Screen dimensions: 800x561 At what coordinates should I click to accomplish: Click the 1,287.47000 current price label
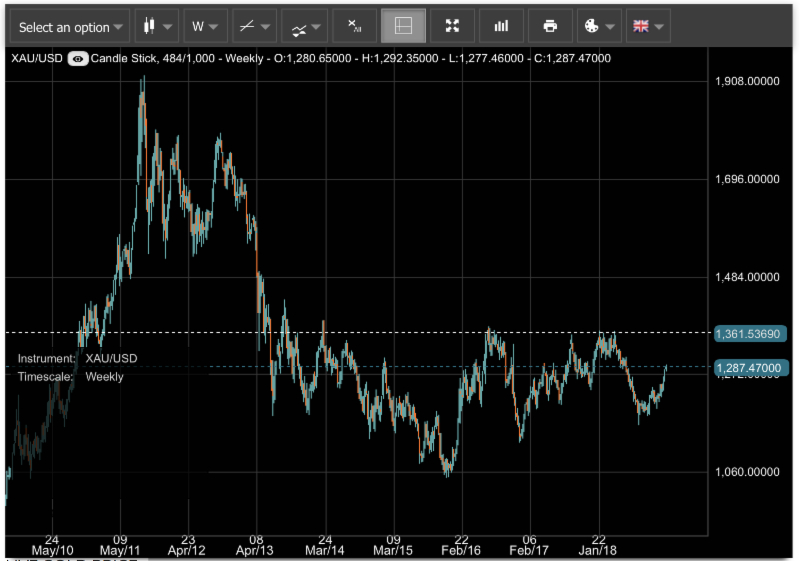tap(751, 368)
